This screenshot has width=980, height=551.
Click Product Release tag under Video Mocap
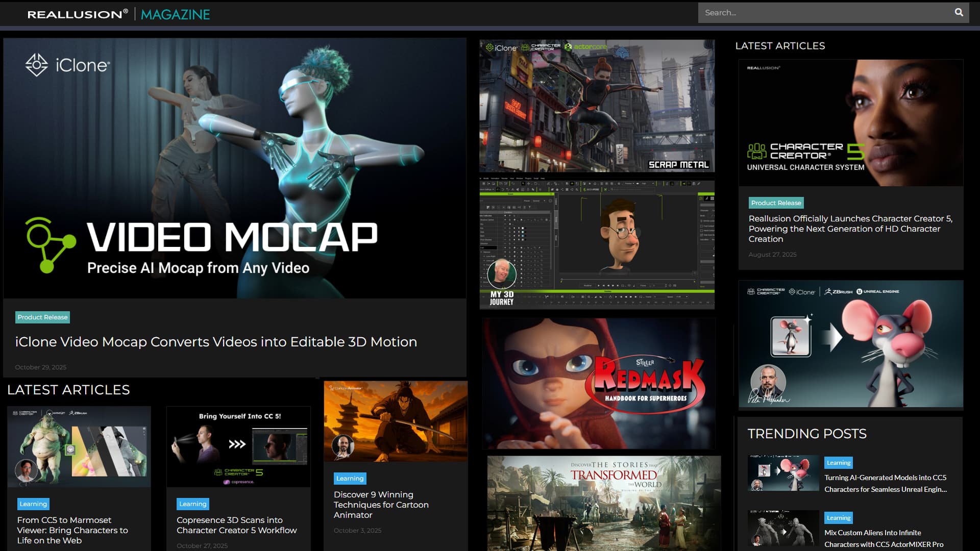(42, 317)
